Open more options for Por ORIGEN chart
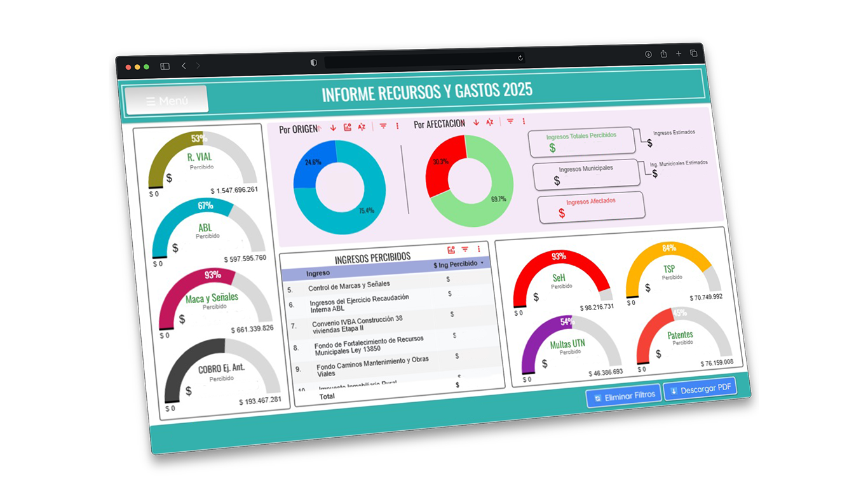 398,126
